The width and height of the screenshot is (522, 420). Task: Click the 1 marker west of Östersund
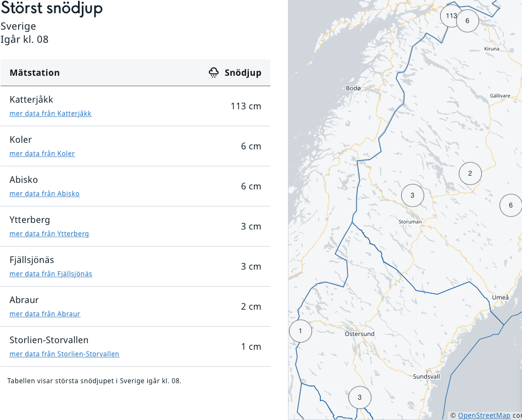pyautogui.click(x=300, y=331)
